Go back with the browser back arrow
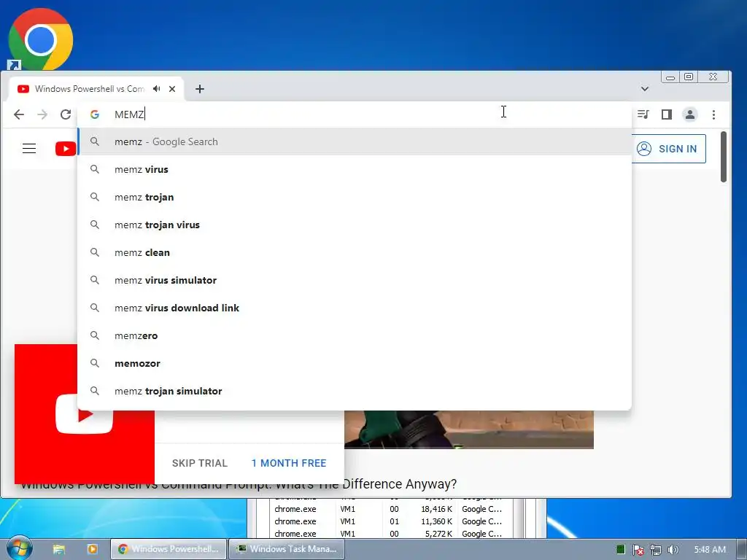Screen dimensions: 747x560 pos(19,114)
